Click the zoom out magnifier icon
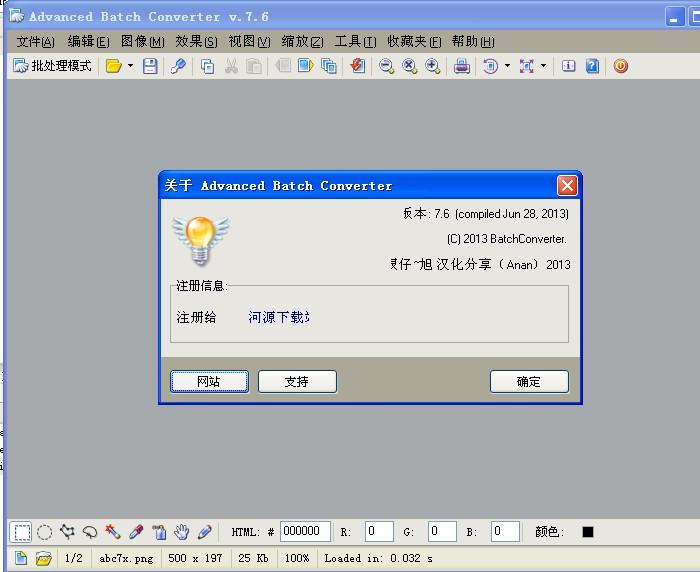Viewport: 700px width, 572px height. (x=386, y=66)
